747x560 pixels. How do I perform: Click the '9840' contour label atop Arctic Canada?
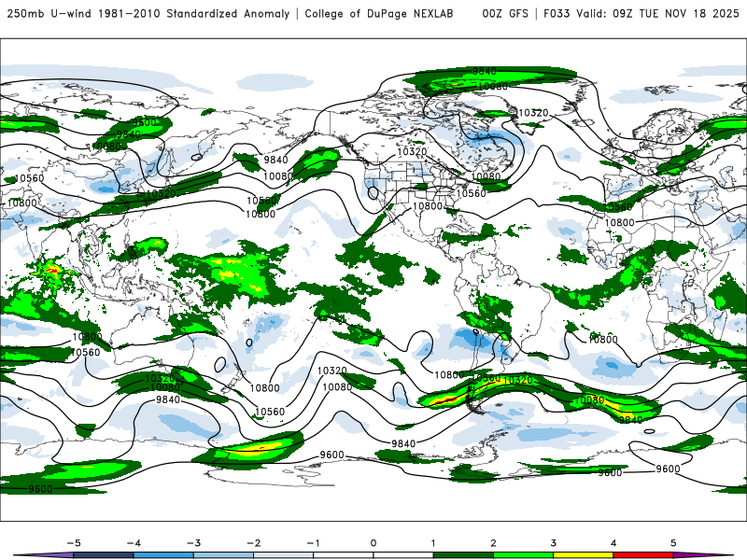pos(484,71)
